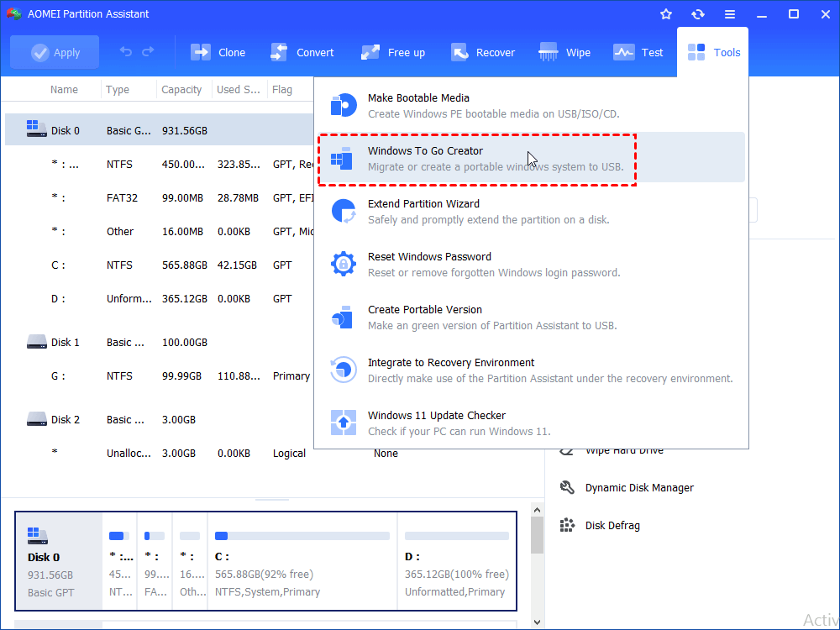This screenshot has width=840, height=630.
Task: Open the Wipe tool
Action: pos(564,52)
